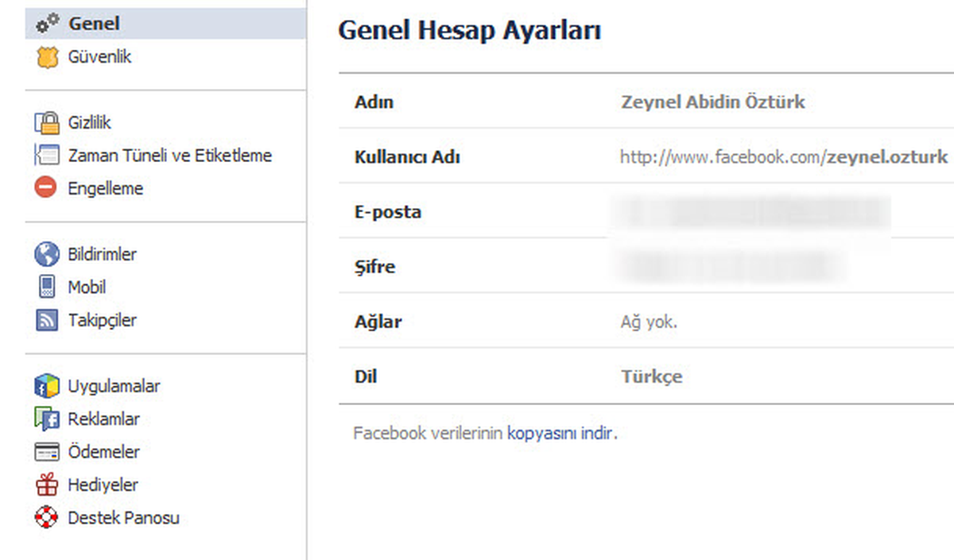Click the red block icon beside Engelleme
This screenshot has width=954, height=560.
click(x=46, y=188)
